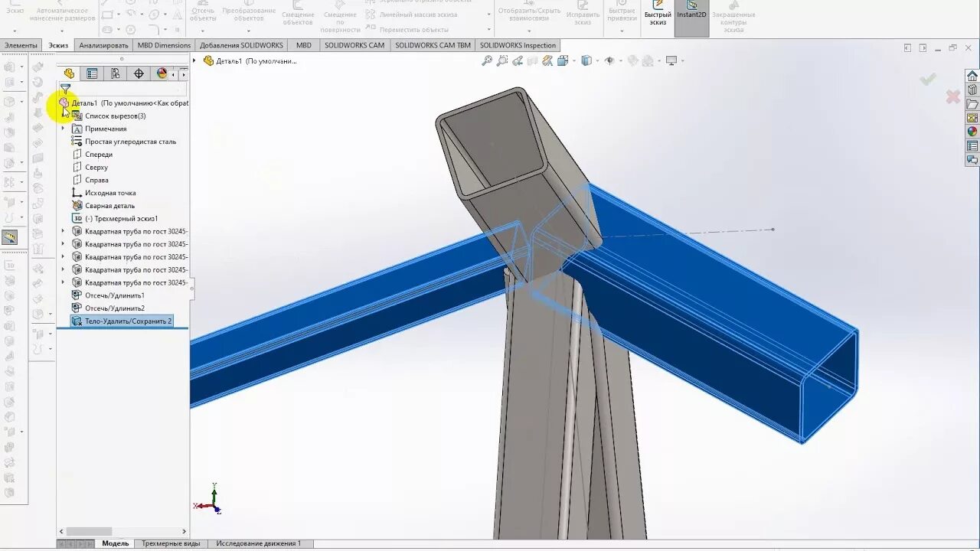This screenshot has height=551, width=980.
Task: Click the manager tabs right scroll arrow
Action: 184,74
